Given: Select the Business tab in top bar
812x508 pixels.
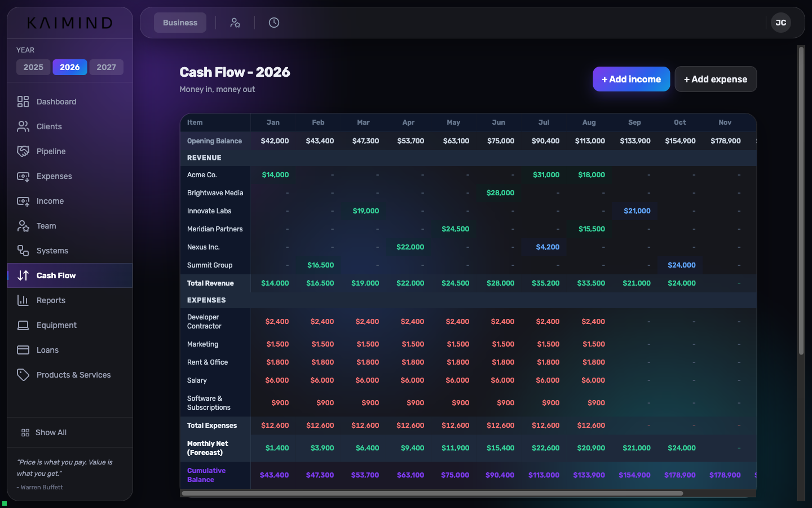Looking at the screenshot, I should pyautogui.click(x=180, y=23).
